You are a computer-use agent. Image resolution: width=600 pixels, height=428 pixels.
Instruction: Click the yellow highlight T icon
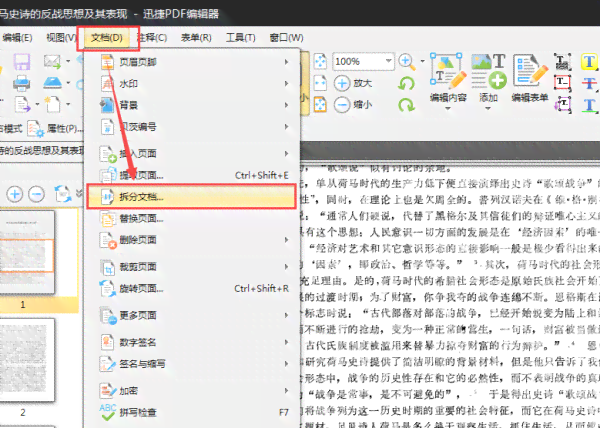(589, 62)
